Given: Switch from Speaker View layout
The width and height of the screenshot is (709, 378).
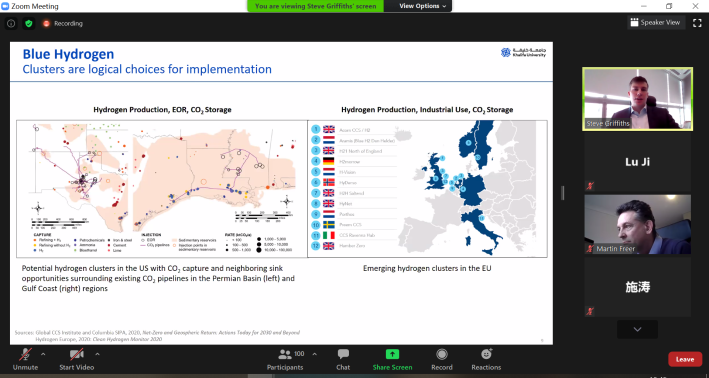Looking at the screenshot, I should pos(655,23).
